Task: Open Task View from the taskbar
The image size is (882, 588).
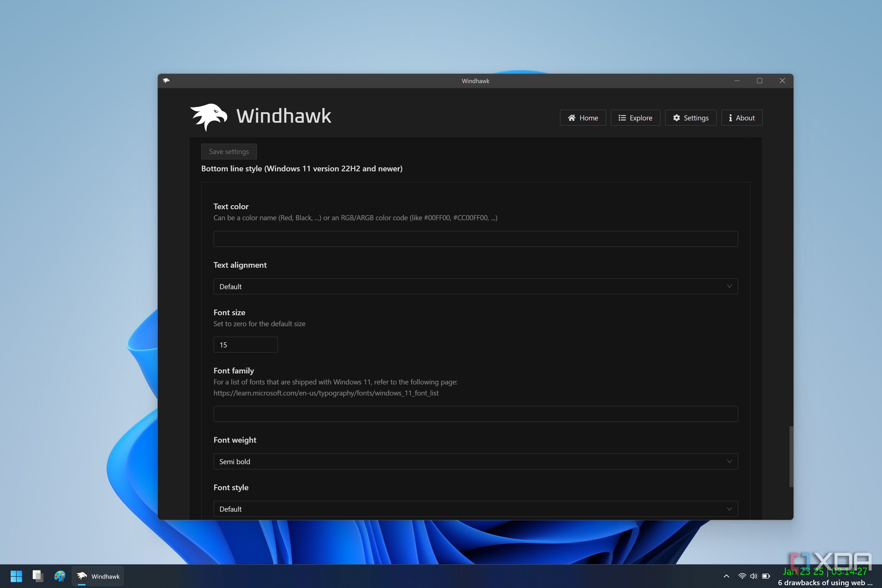Action: 38,576
